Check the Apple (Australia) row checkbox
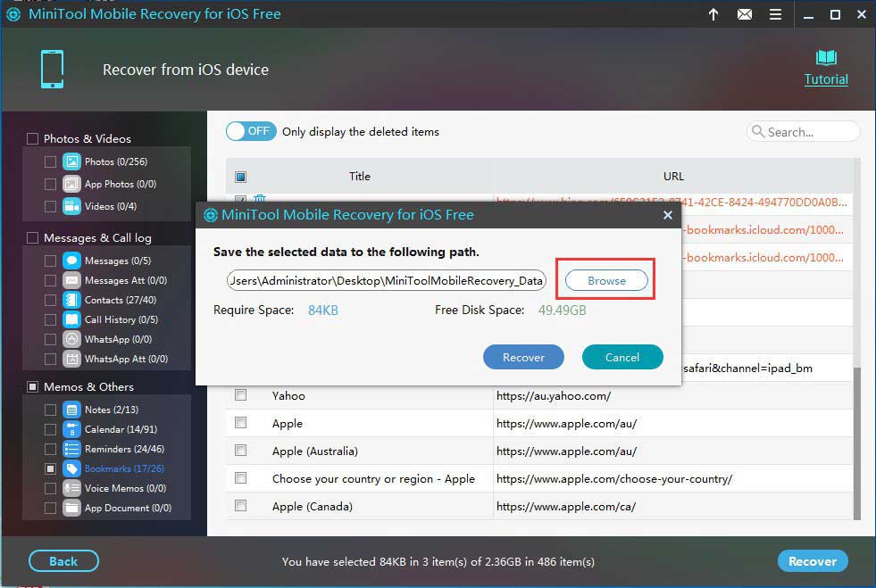Image resolution: width=876 pixels, height=588 pixels. click(241, 451)
